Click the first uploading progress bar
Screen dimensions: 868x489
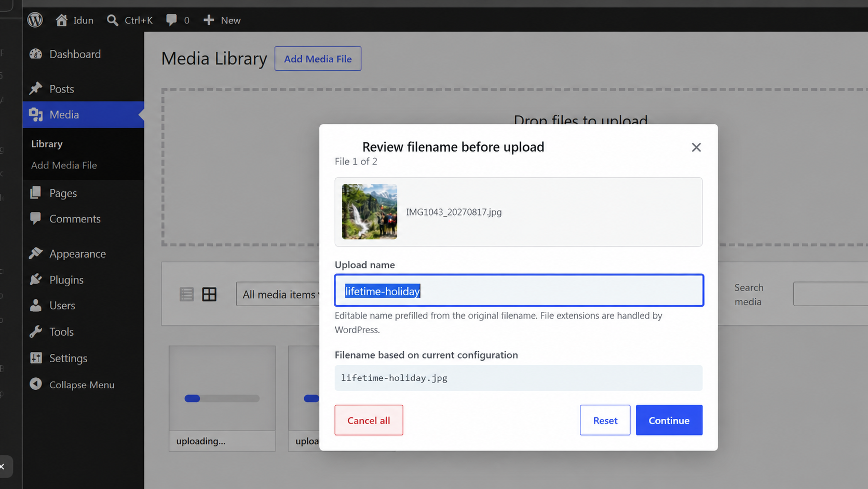point(222,399)
